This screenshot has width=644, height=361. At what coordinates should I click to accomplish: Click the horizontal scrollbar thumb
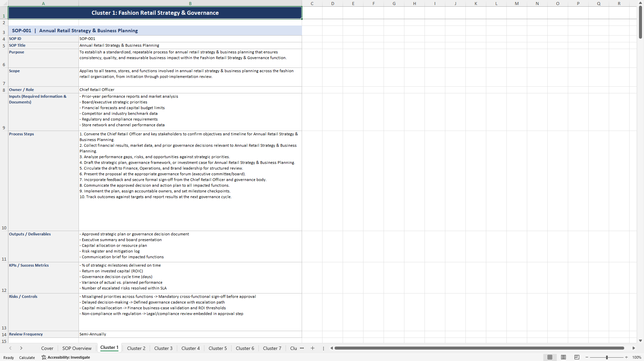pos(479,348)
